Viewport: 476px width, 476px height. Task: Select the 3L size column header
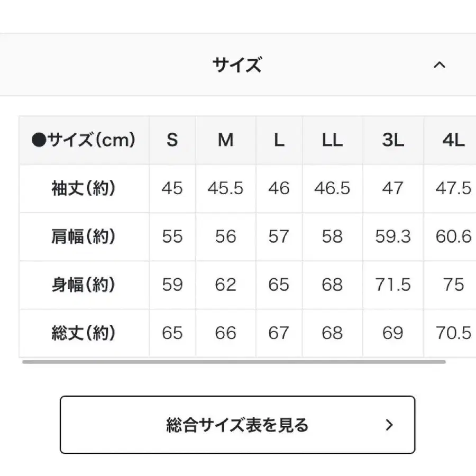coord(392,140)
